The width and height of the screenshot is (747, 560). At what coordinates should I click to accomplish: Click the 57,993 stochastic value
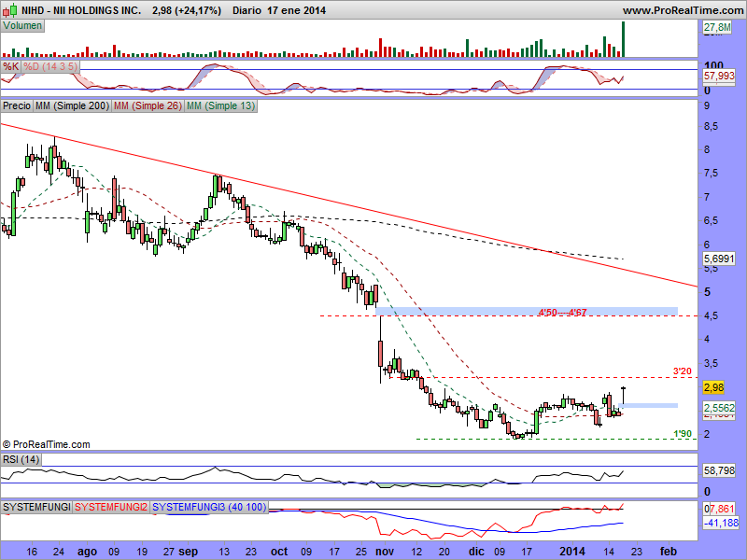click(719, 76)
